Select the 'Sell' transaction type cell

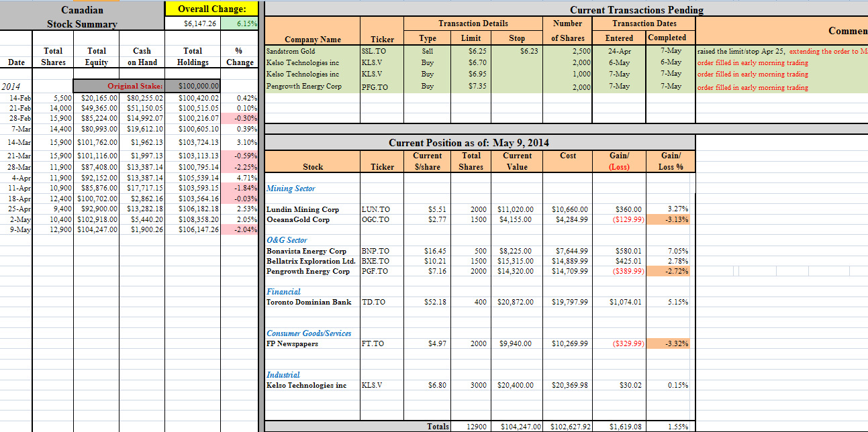click(428, 51)
